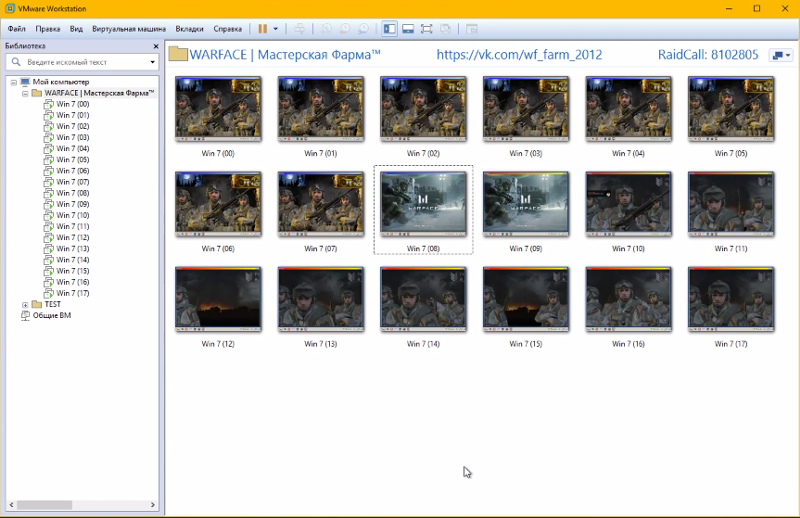The image size is (800, 518).
Task: Collapse the WARFACE folder tree node
Action: click(x=25, y=93)
